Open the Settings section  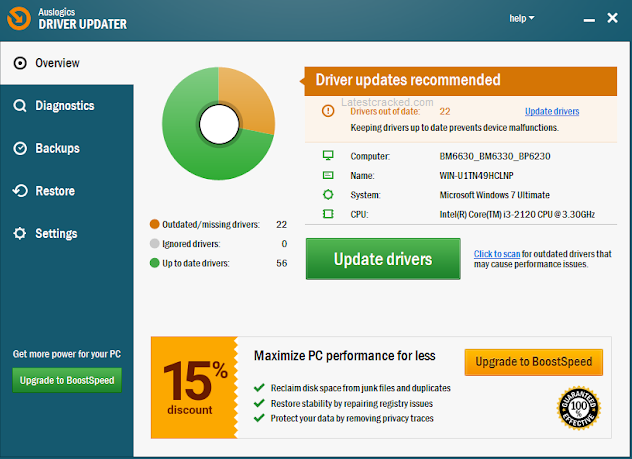click(x=67, y=233)
